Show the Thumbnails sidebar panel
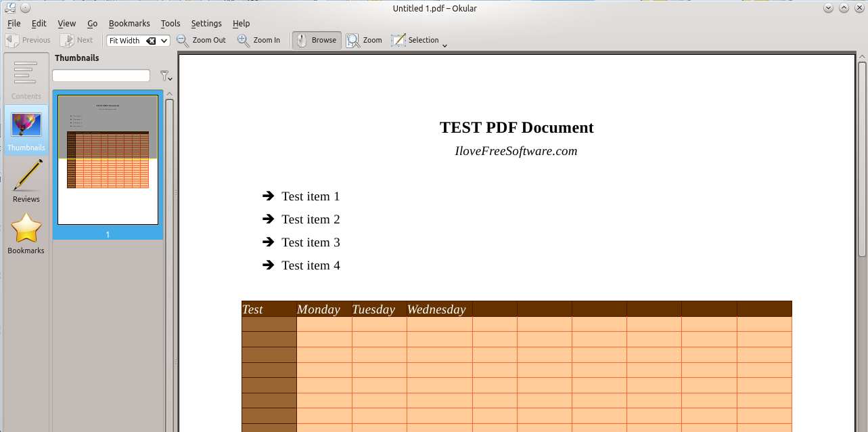This screenshot has width=868, height=432. (26, 130)
